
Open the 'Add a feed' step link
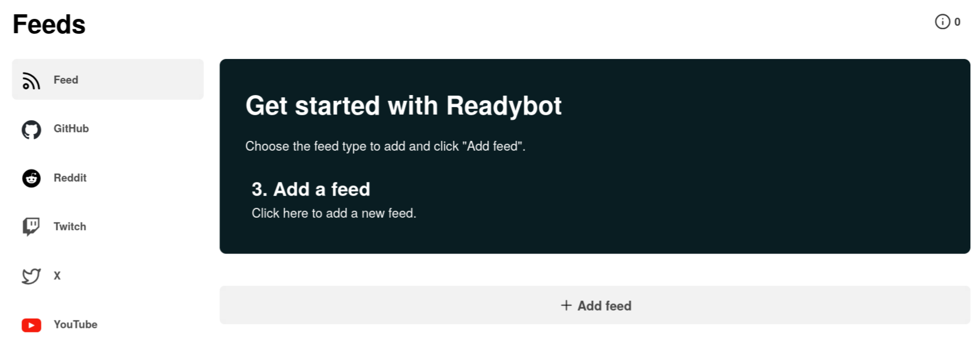(x=311, y=189)
